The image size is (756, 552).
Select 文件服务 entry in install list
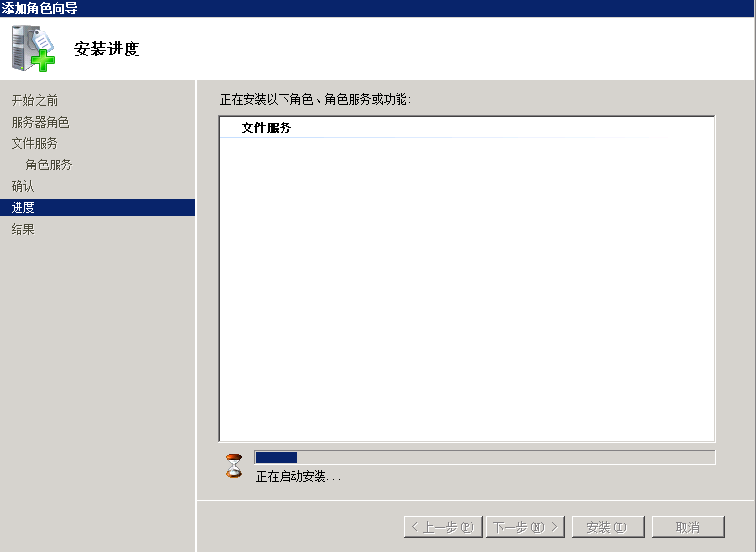(266, 128)
